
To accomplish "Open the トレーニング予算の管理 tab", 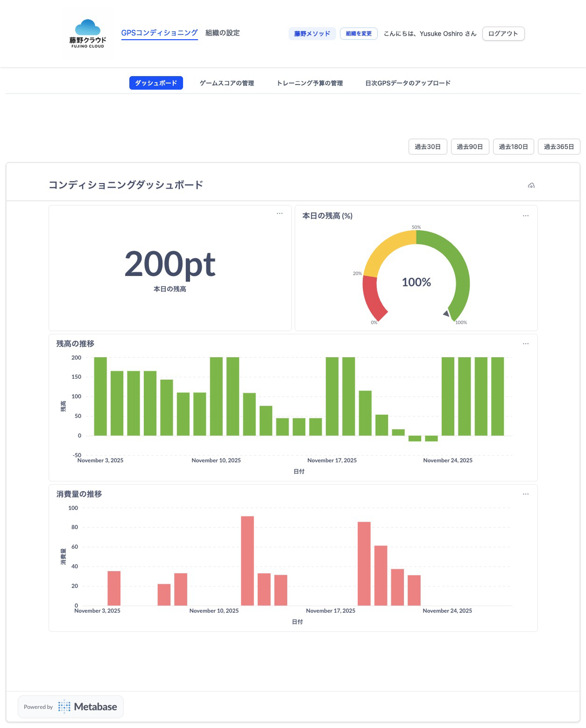I will point(311,83).
